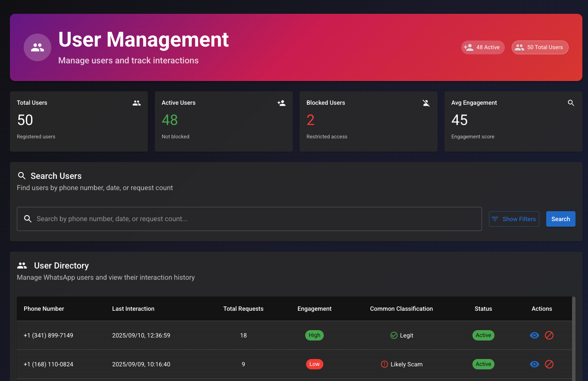Expand filters with Show Filters button

click(514, 219)
